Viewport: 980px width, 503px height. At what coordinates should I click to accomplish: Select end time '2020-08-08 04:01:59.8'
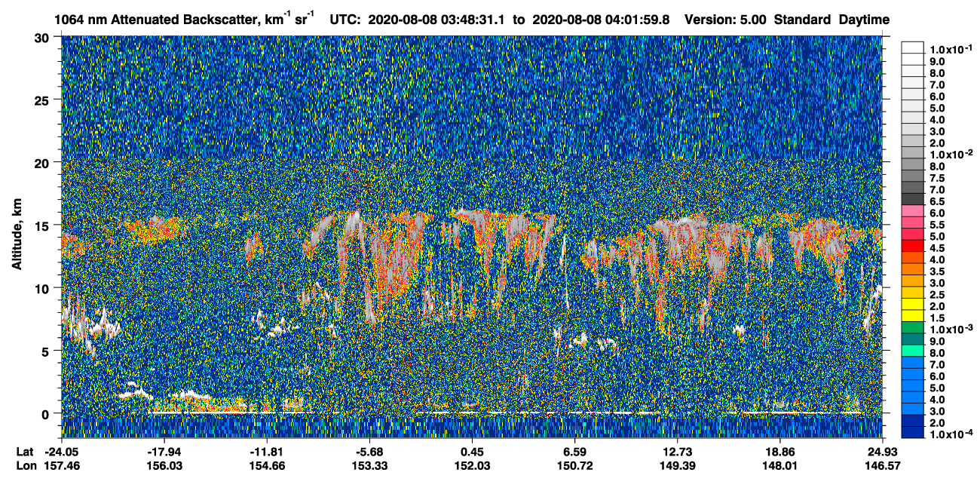click(x=602, y=20)
